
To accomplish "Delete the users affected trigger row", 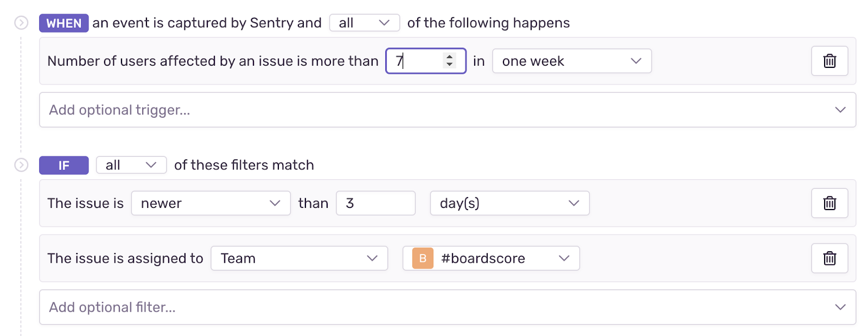I will tap(829, 61).
